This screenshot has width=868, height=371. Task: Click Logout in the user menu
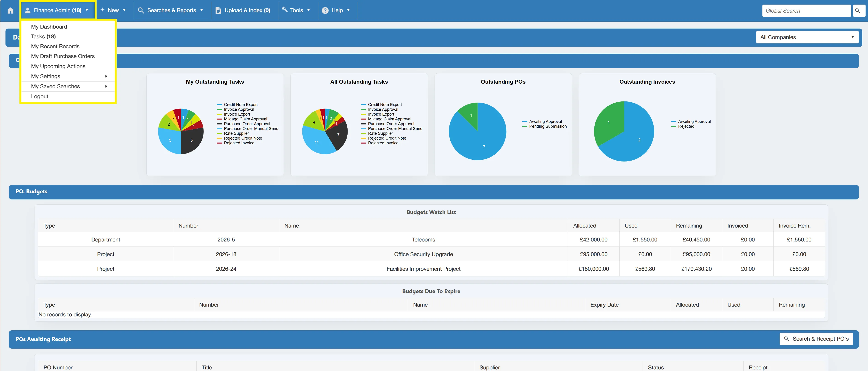40,96
